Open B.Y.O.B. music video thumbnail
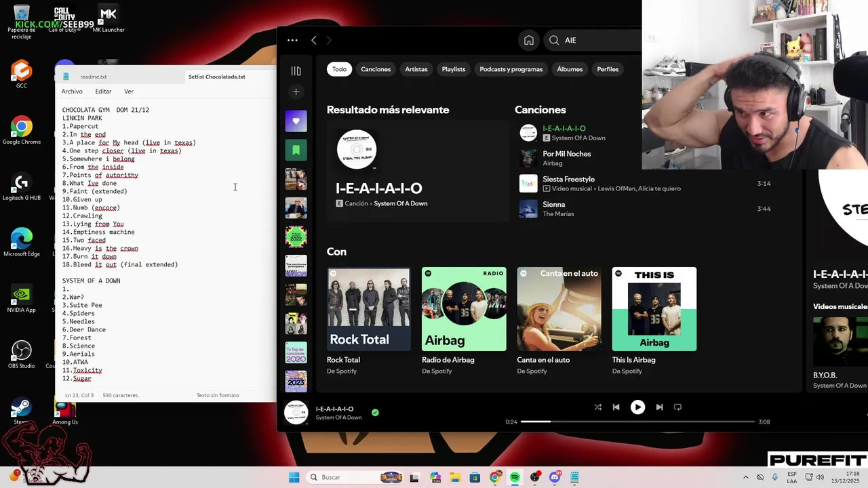868x488 pixels. 840,340
